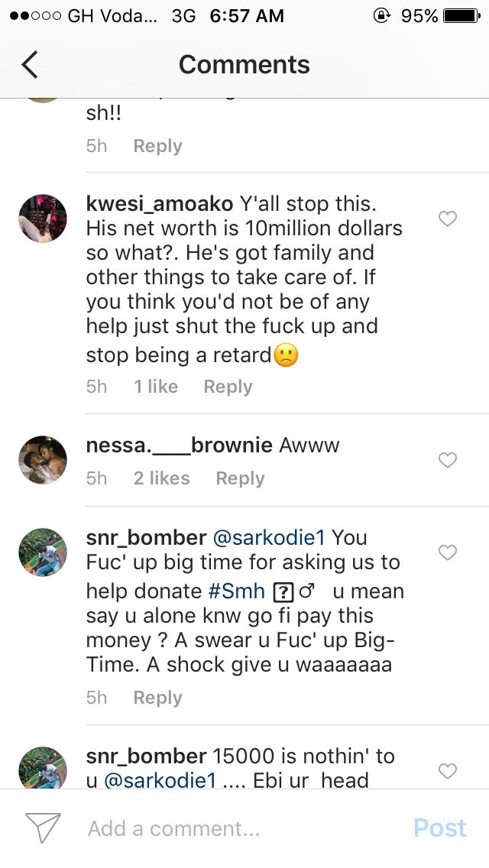Like nessa.___brownie's comment with the heart
The width and height of the screenshot is (489, 868).
tap(448, 460)
